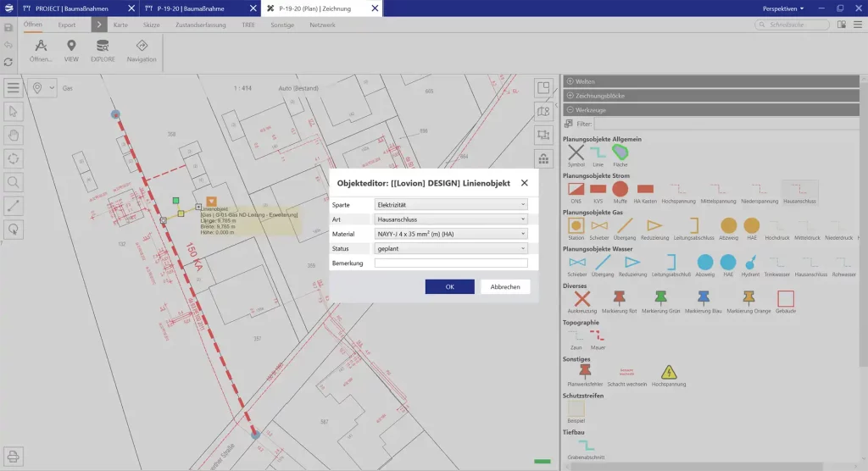Open the Material dropdown list
This screenshot has height=471, width=868.
tap(451, 234)
